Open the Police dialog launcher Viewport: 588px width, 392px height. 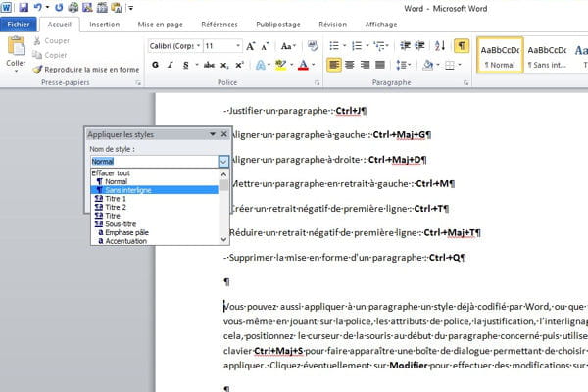click(x=317, y=83)
